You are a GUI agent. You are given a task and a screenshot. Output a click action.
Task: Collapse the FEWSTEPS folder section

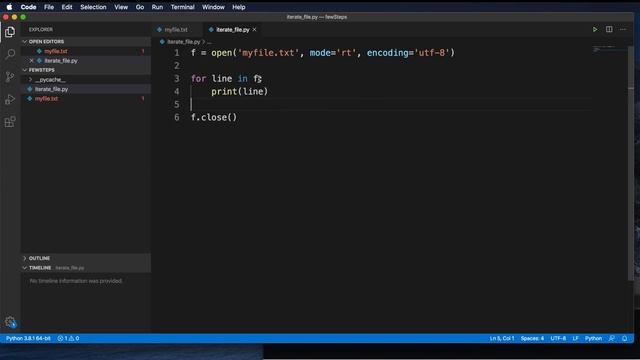coord(41,70)
